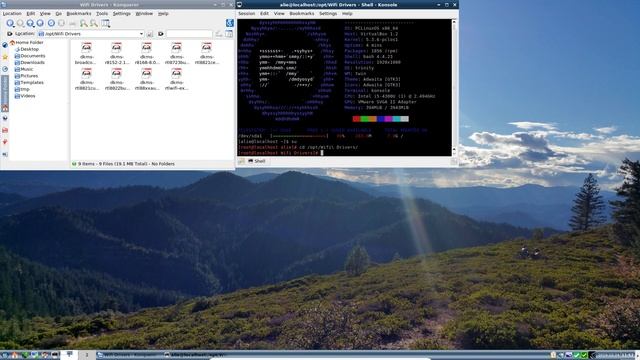Viewport: 640px width, 360px height.
Task: Select Home Folder in the sidebar tree
Action: [26, 42]
